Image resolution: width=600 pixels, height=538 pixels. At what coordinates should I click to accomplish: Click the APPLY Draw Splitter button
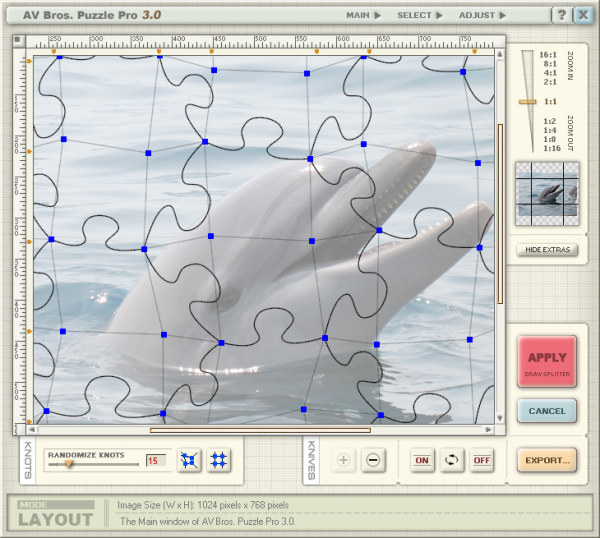547,362
